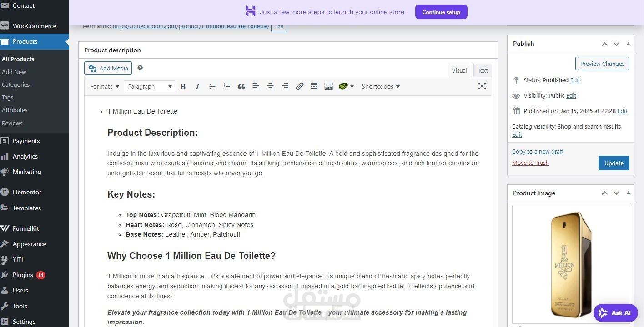The width and height of the screenshot is (644, 327).
Task: Edit the permalink slug
Action: tap(279, 26)
